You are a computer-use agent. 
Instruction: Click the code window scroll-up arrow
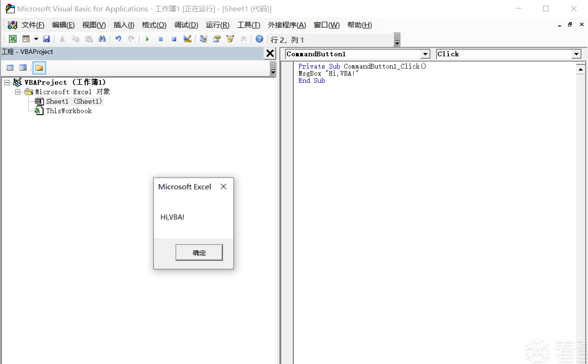581,70
